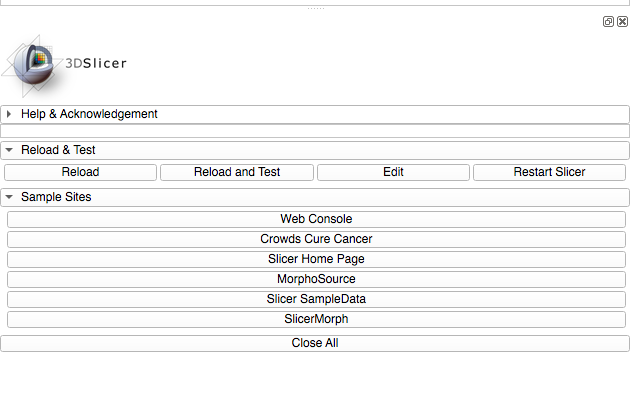Launch the Slicer Home Page

click(x=316, y=259)
